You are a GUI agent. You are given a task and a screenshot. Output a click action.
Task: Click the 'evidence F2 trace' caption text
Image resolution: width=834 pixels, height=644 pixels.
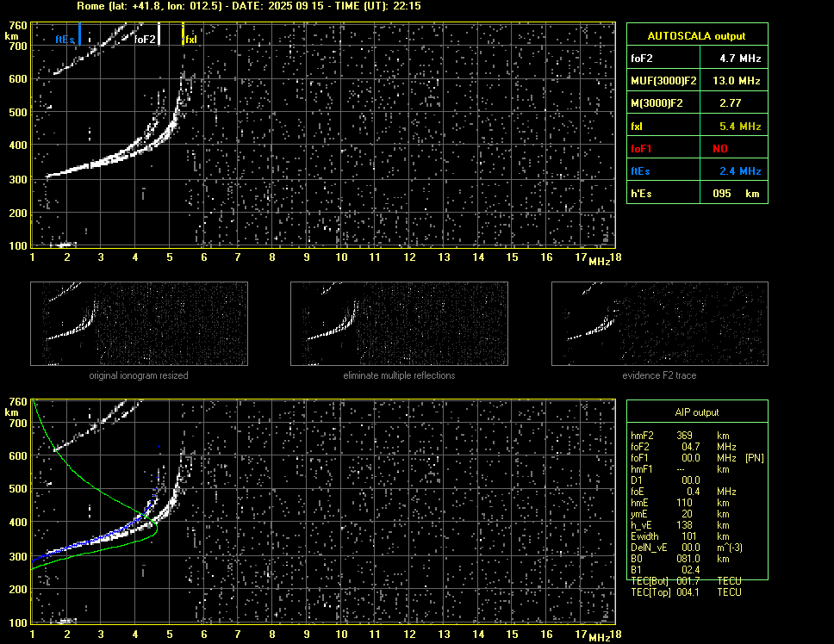click(660, 375)
